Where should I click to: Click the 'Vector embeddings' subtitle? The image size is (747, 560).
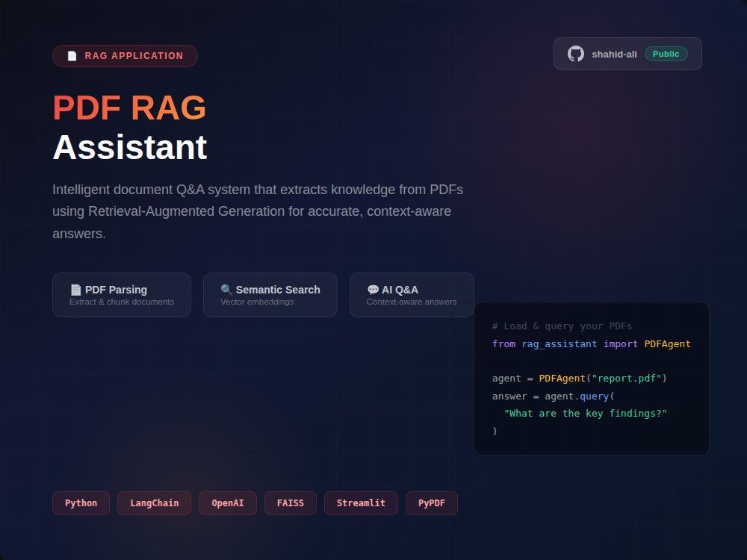[x=257, y=302]
